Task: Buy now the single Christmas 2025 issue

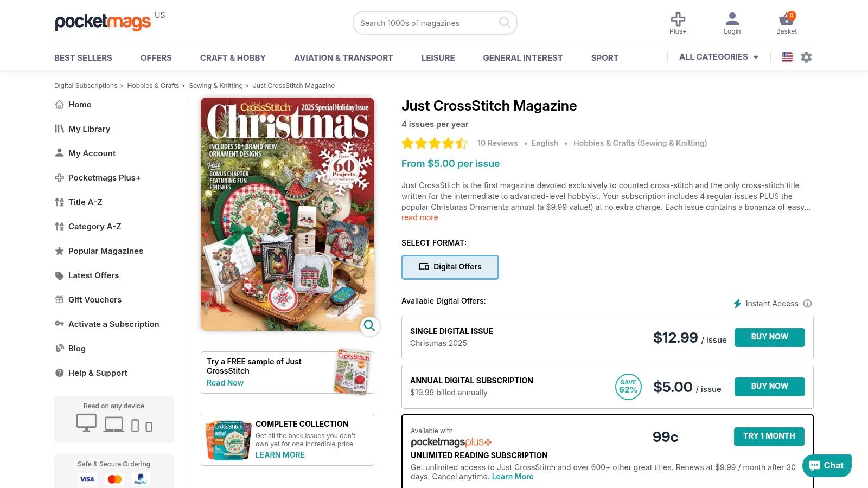Action: tap(769, 337)
